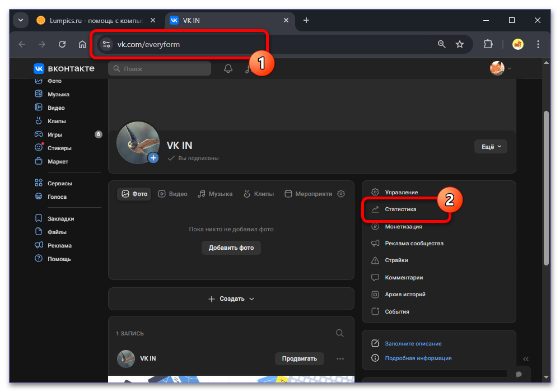Open media block settings gear icon
560x392 pixels.
click(341, 194)
